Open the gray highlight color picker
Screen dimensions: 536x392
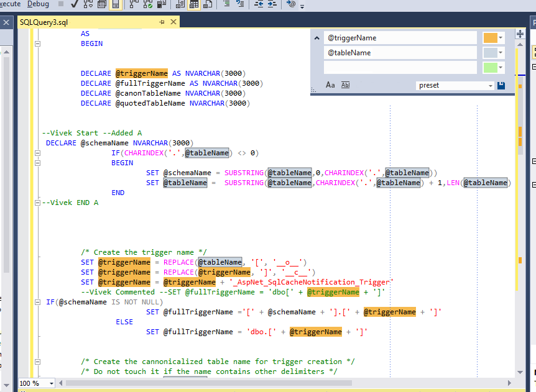(x=493, y=53)
